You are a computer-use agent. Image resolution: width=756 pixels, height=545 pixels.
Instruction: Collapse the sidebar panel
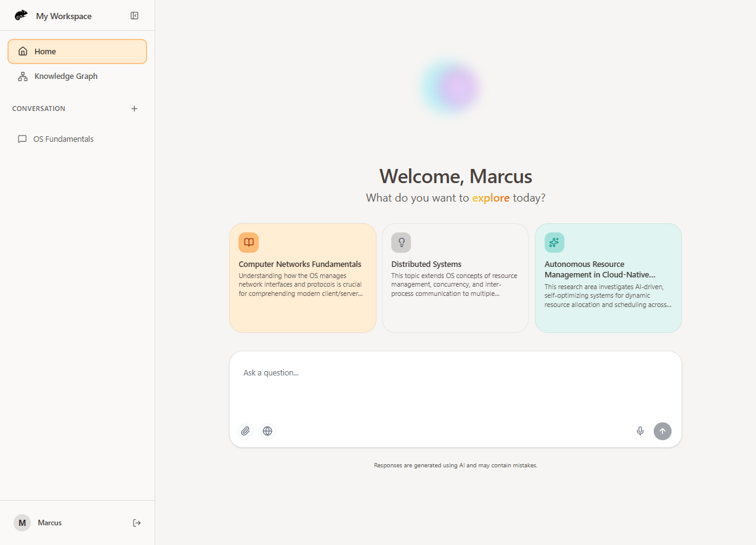134,16
